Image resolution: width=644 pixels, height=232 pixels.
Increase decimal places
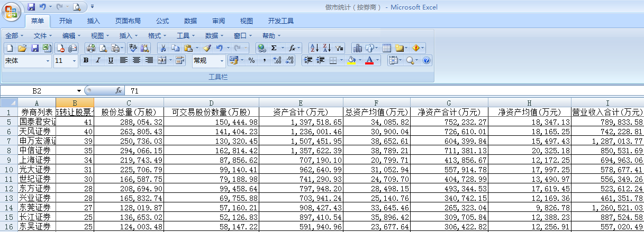click(277, 60)
